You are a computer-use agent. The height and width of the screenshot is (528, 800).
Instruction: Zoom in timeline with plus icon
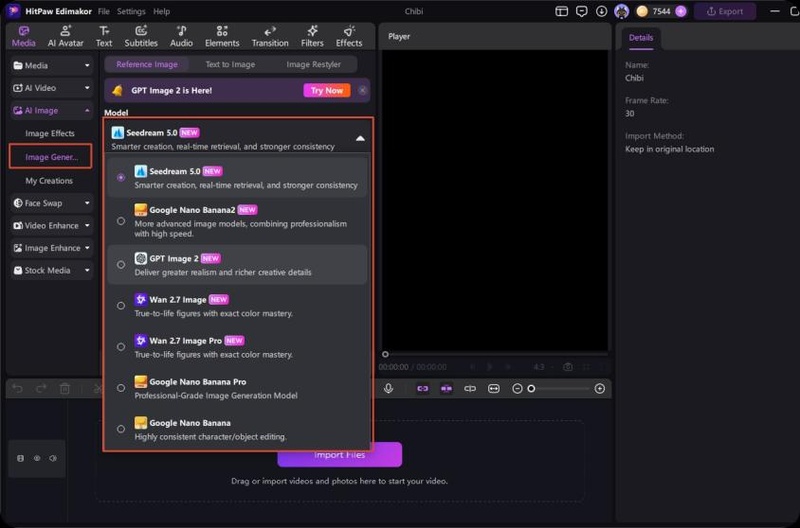point(599,389)
